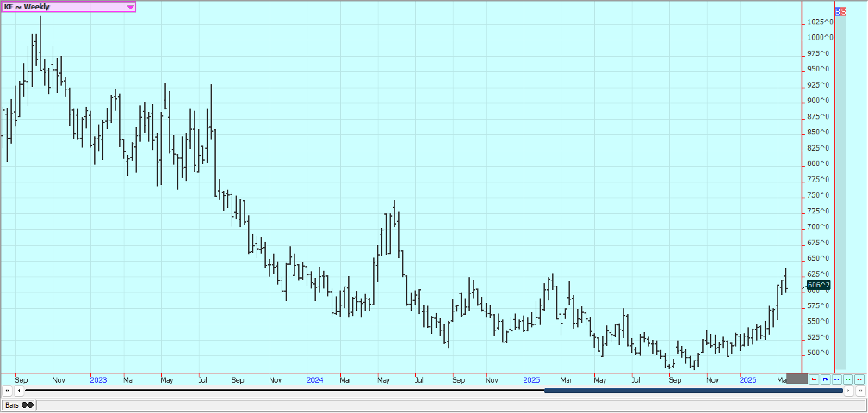Click the 2024 label on the time axis
Image resolution: width=868 pixels, height=413 pixels.
pyautogui.click(x=314, y=379)
